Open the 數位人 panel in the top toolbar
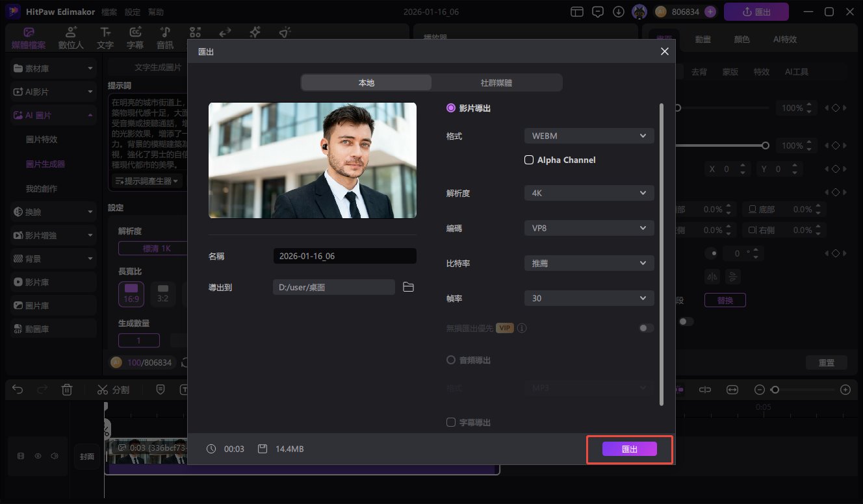The image size is (863, 504). (70, 37)
